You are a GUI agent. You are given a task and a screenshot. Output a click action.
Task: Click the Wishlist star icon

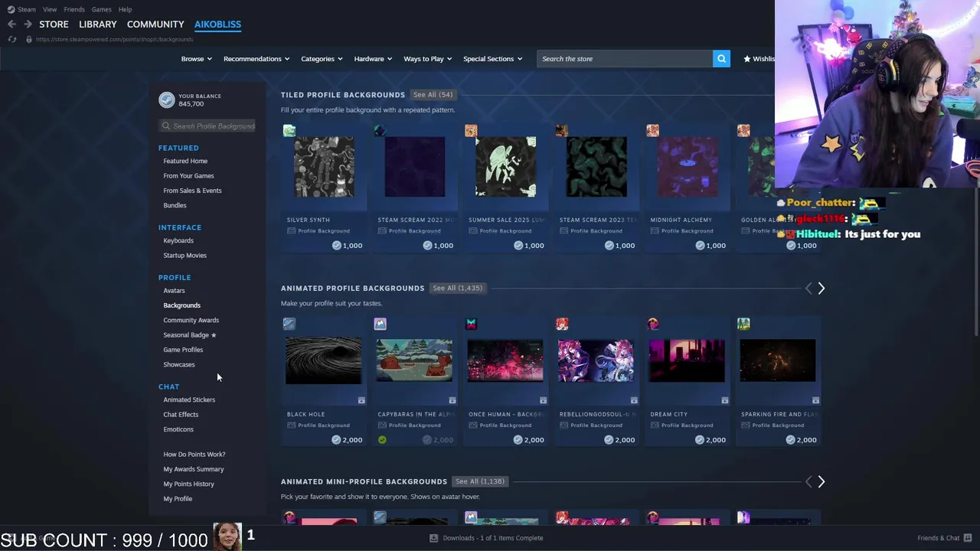tap(747, 59)
